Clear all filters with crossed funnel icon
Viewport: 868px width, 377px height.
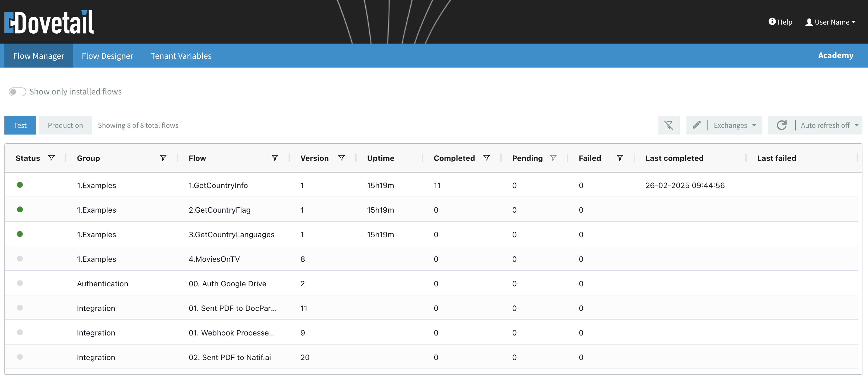pyautogui.click(x=669, y=125)
